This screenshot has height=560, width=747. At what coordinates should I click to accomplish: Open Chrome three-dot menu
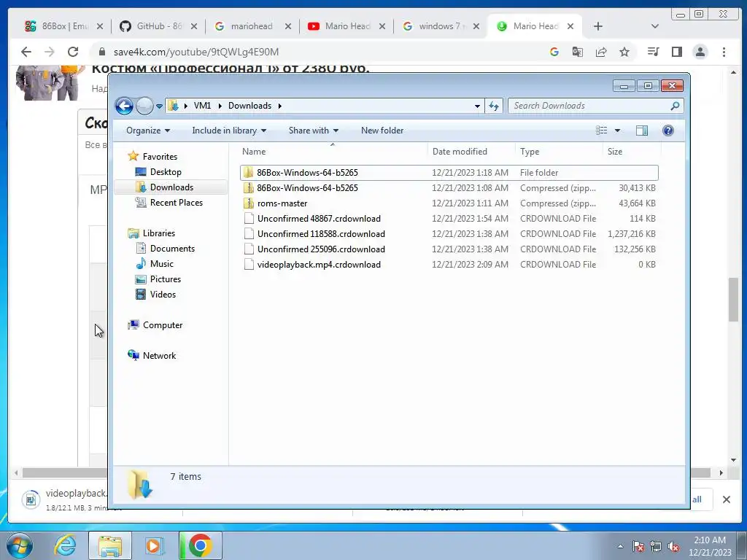pyautogui.click(x=724, y=52)
